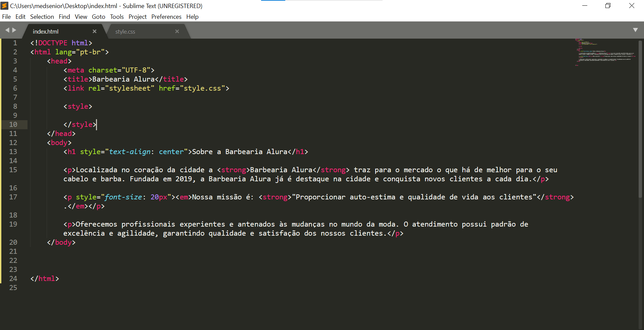Click the opening style tag
This screenshot has height=330, width=644.
pos(78,106)
